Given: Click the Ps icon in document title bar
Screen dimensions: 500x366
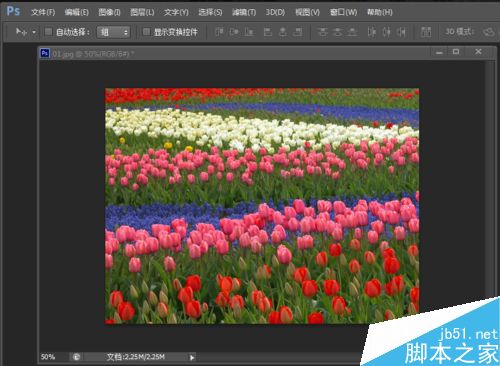Looking at the screenshot, I should click(x=45, y=53).
